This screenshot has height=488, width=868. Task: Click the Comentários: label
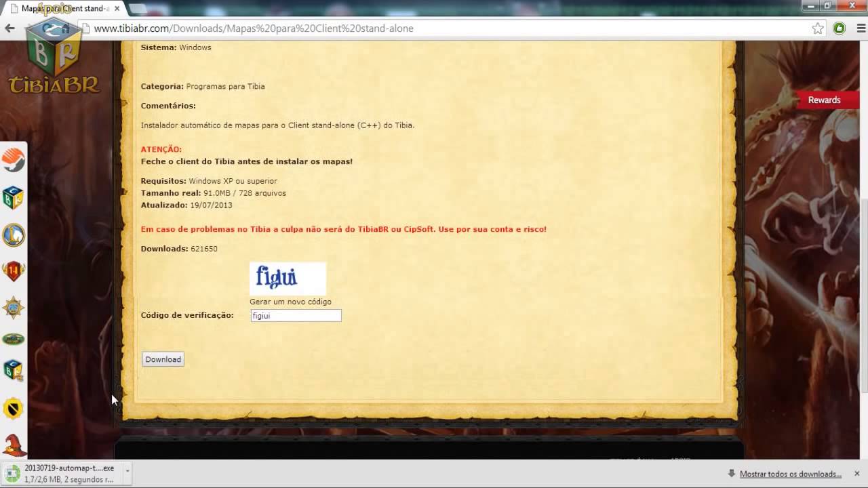[168, 106]
